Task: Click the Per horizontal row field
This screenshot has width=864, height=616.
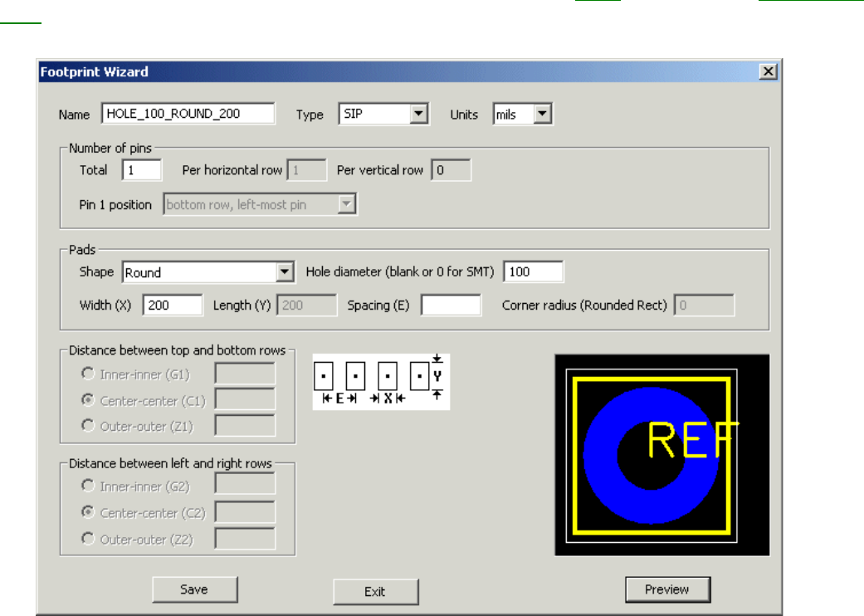Action: [307, 170]
